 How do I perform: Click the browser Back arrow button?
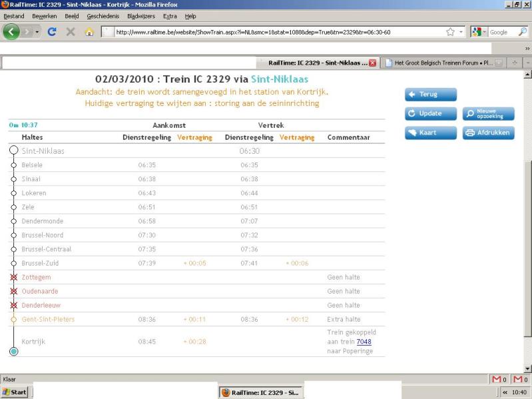12,31
